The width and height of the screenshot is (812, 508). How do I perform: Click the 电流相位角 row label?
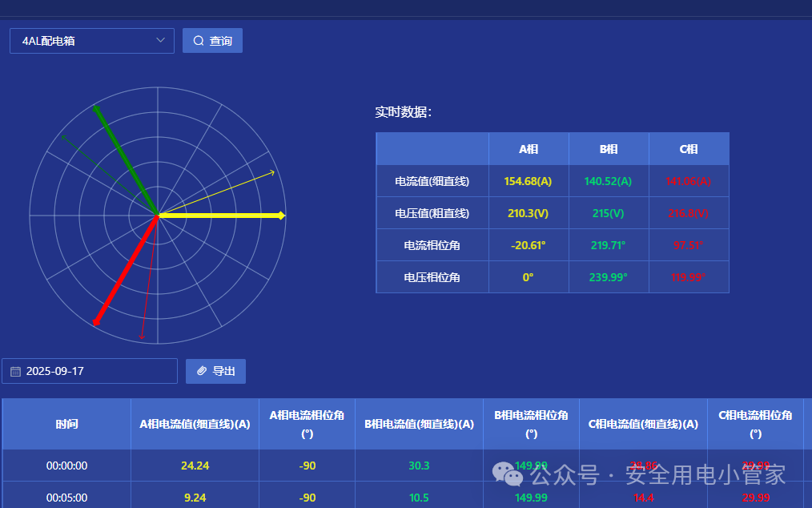(x=432, y=246)
